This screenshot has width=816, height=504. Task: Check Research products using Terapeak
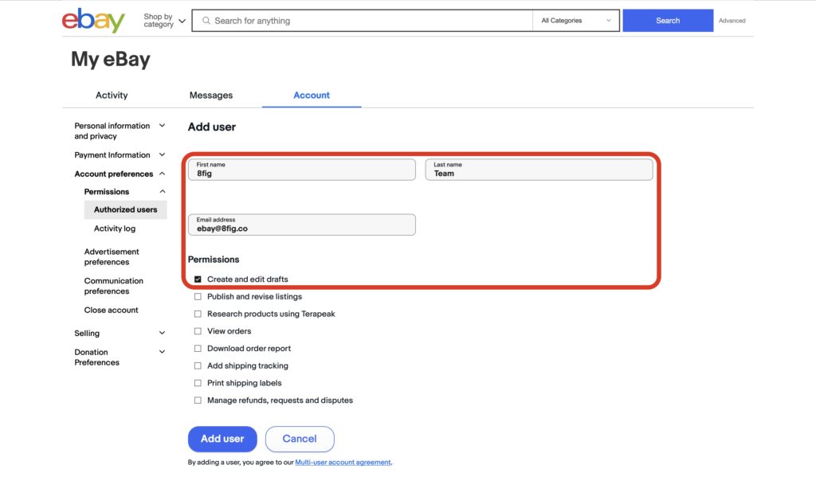198,314
